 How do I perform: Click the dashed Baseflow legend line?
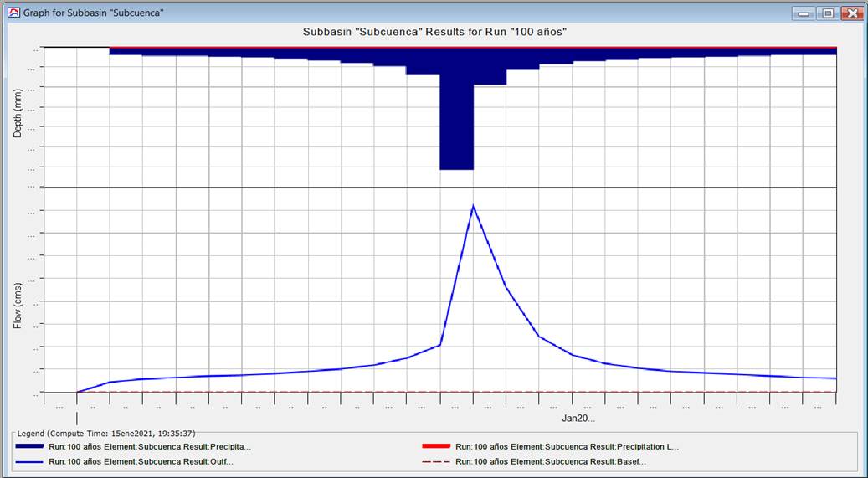[x=437, y=461]
